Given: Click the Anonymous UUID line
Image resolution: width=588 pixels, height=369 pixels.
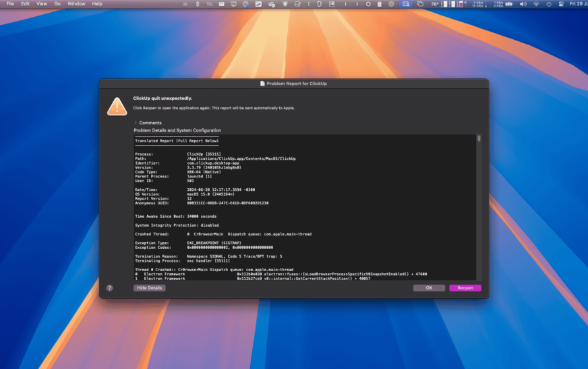Looking at the screenshot, I should pos(202,203).
